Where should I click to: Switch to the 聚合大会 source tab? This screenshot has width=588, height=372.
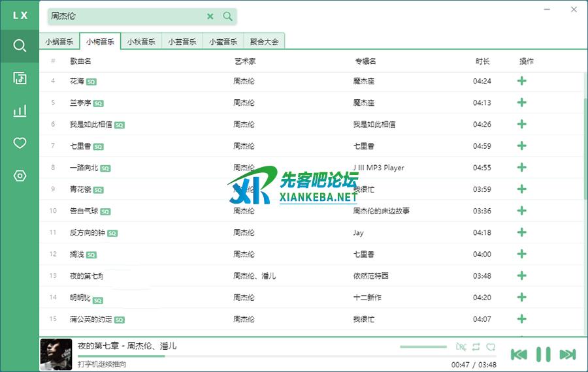(x=264, y=41)
